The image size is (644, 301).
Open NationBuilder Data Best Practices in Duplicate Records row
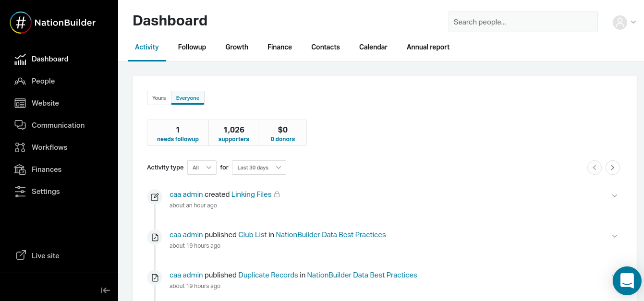362,275
